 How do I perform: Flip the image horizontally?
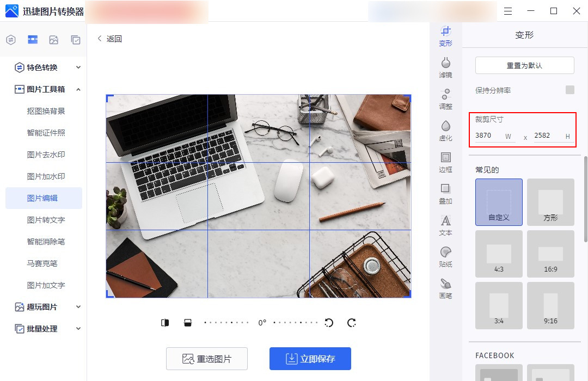pyautogui.click(x=165, y=323)
